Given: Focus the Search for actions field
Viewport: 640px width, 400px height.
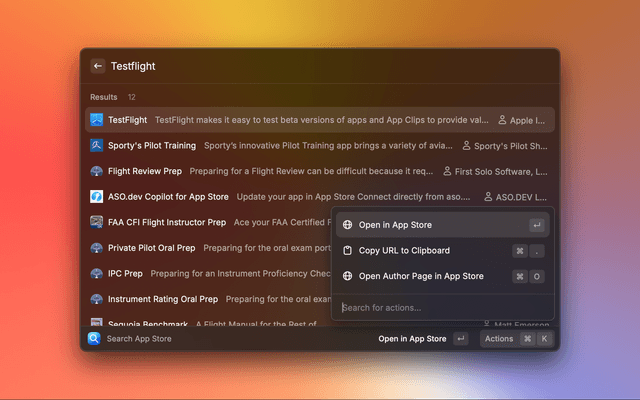Looking at the screenshot, I should (x=440, y=307).
